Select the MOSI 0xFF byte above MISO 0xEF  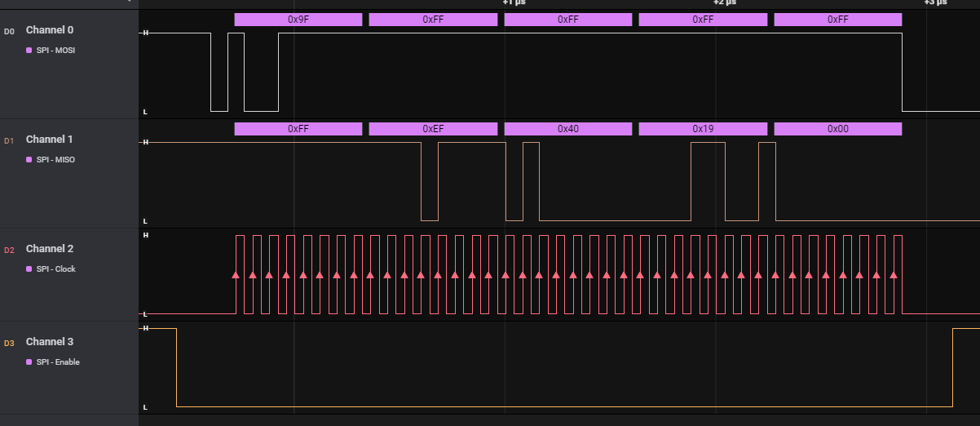(433, 20)
